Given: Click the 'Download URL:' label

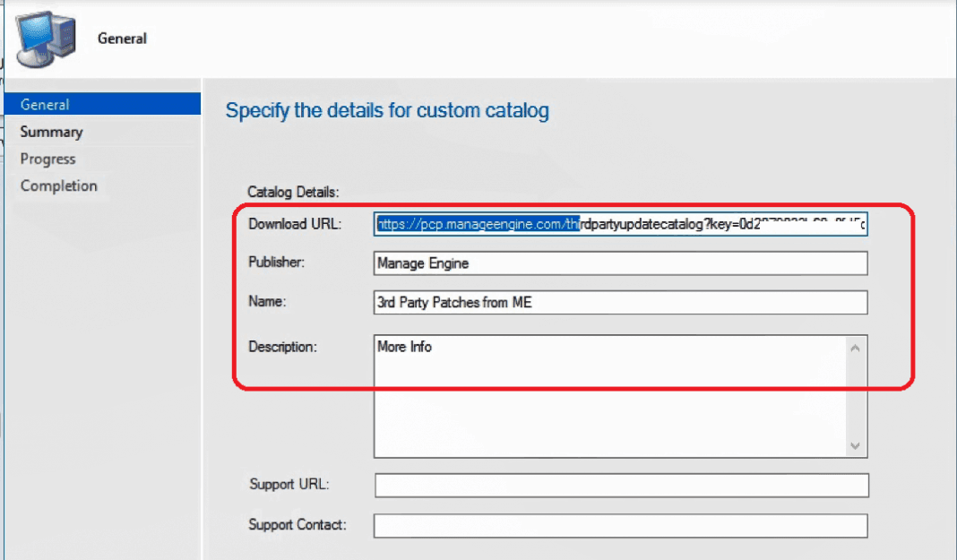Looking at the screenshot, I should (x=295, y=224).
